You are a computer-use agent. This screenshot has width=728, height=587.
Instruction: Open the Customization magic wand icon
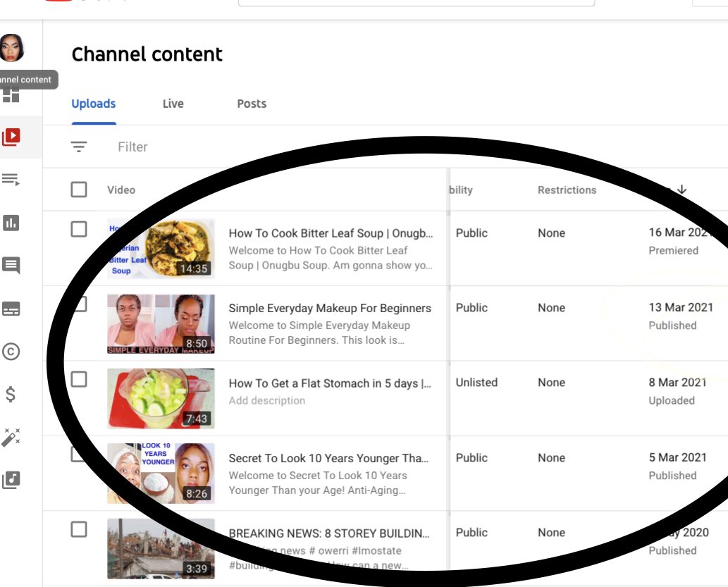click(x=11, y=437)
